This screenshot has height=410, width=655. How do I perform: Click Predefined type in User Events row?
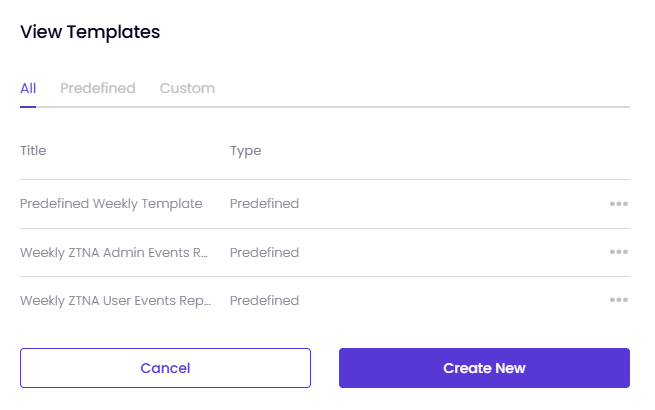point(264,300)
